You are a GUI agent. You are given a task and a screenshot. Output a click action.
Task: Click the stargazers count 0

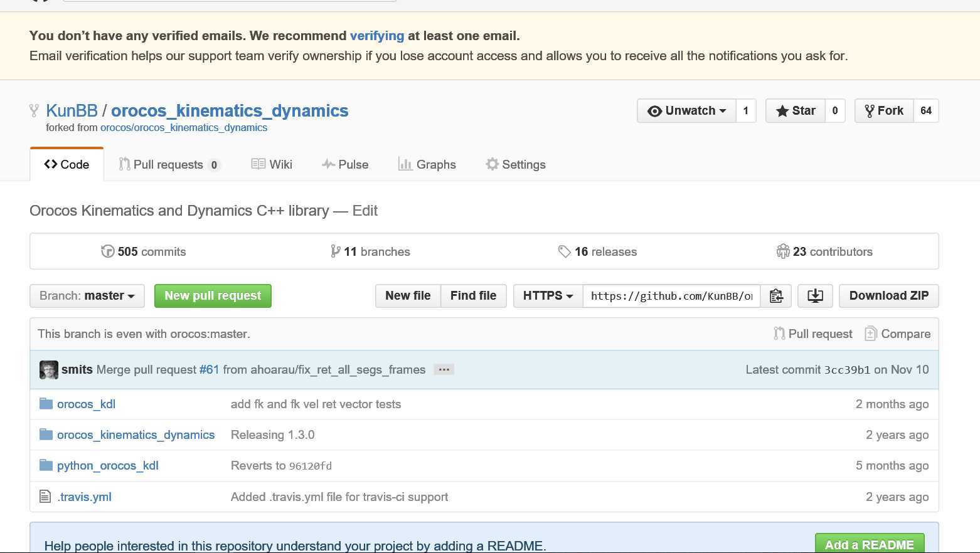[x=835, y=111]
